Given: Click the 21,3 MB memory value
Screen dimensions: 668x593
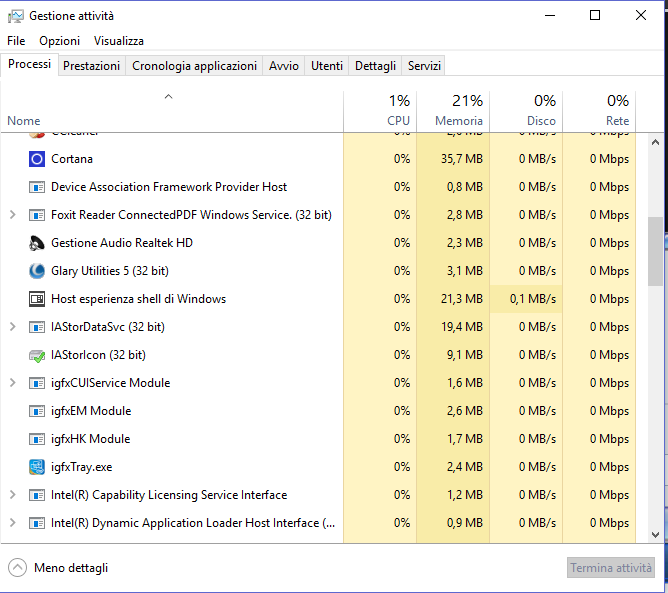Looking at the screenshot, I should point(462,299).
